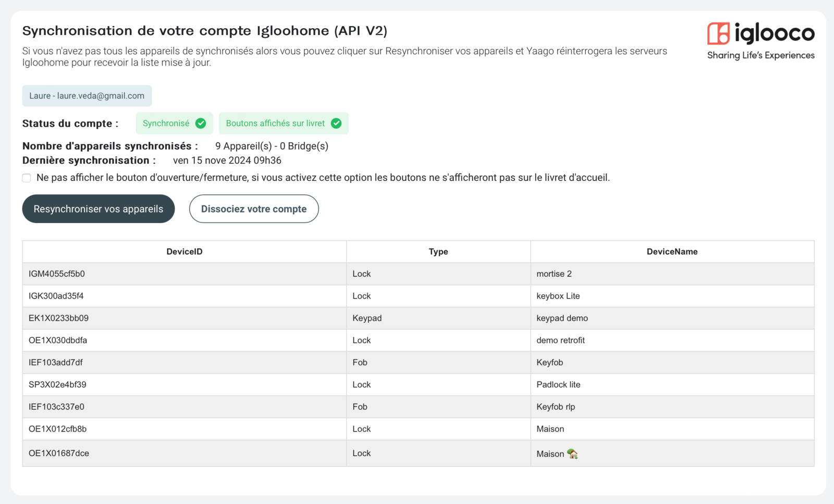This screenshot has height=504, width=834.
Task: Select device ID IEF103add7df
Action: [56, 362]
